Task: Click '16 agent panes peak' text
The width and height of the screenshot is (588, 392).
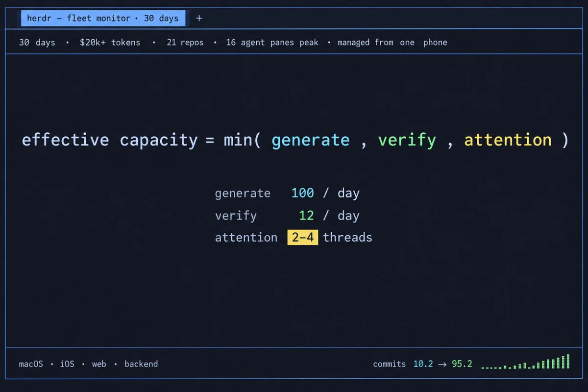Action: point(272,43)
